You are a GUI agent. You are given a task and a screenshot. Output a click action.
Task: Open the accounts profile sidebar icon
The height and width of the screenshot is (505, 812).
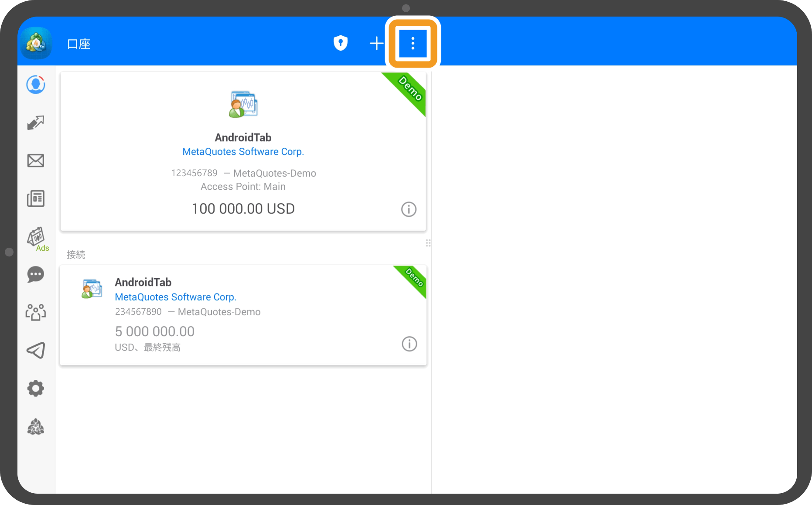pyautogui.click(x=36, y=85)
